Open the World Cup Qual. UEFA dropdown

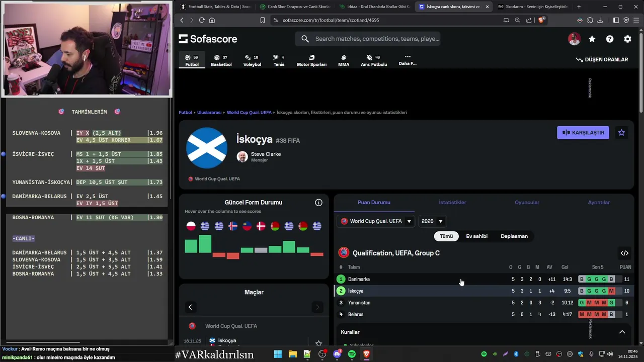click(x=375, y=221)
